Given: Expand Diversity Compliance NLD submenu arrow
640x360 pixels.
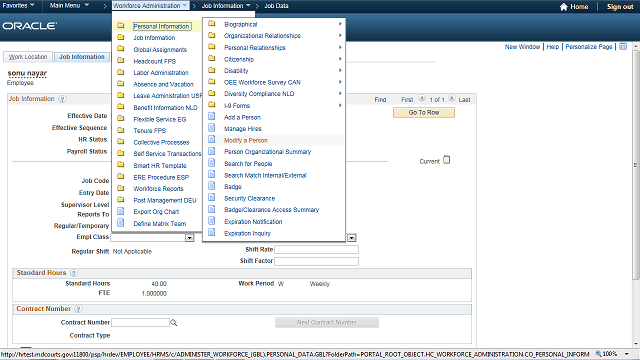Looking at the screenshot, I should click(x=340, y=93).
